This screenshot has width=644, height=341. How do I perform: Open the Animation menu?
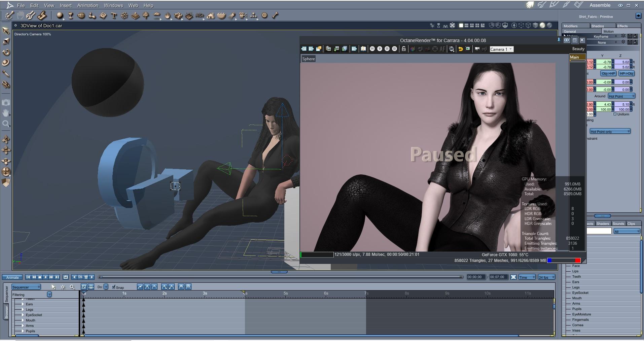tap(87, 5)
